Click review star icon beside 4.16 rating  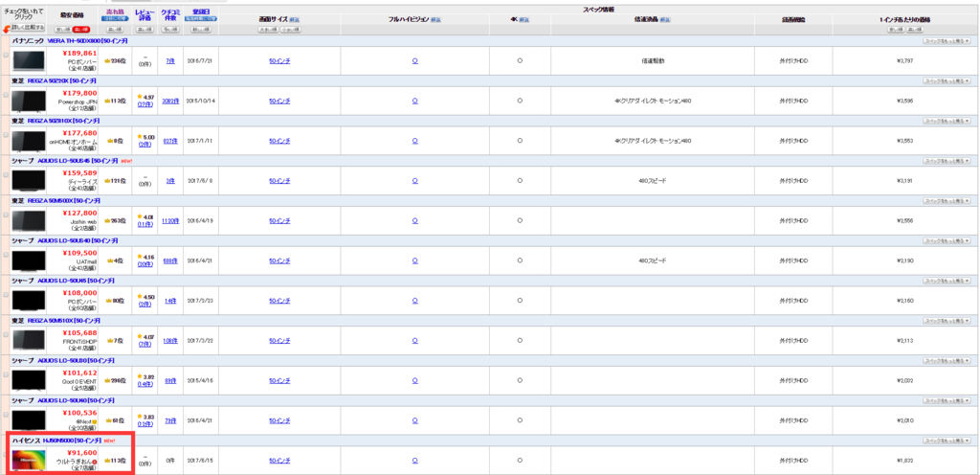(x=140, y=257)
